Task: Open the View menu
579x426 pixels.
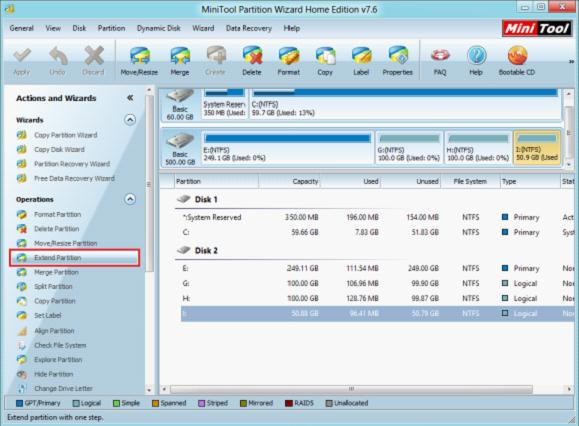Action: coord(53,28)
